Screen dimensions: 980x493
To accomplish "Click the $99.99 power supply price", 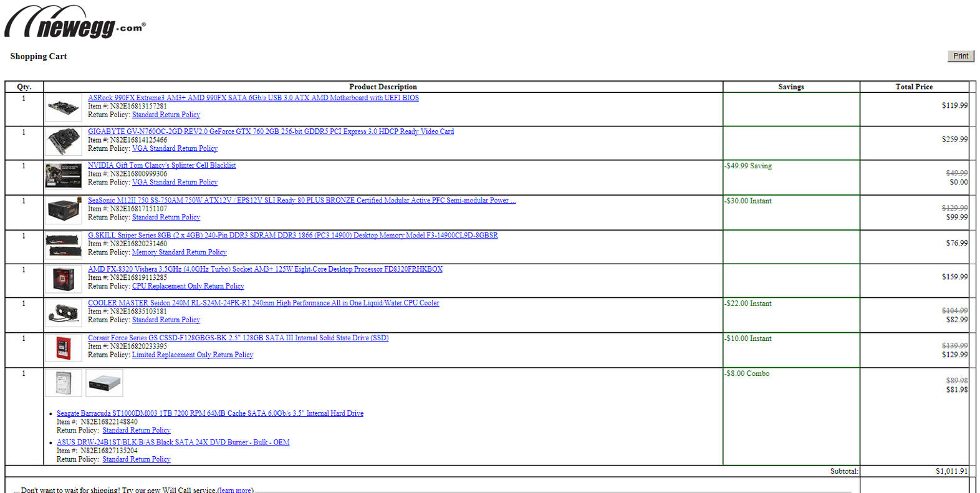I will pyautogui.click(x=957, y=217).
